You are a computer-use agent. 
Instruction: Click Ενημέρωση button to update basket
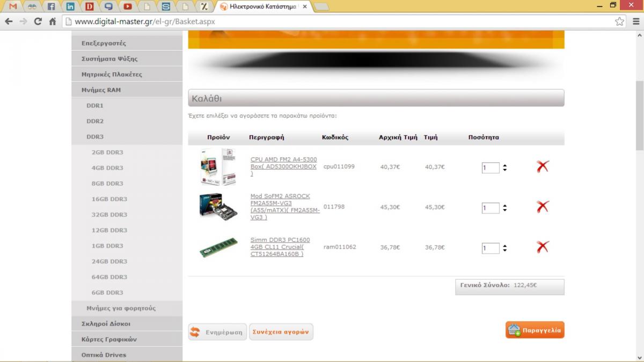217,332
